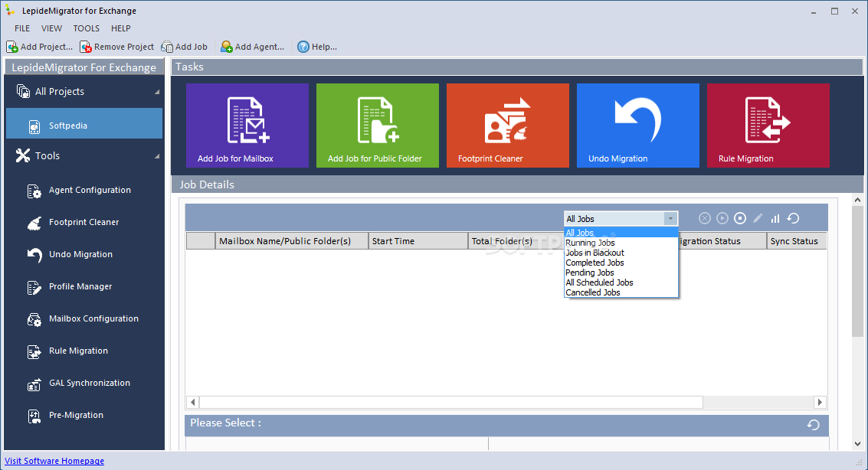Click the refresh icon in Job Details toolbar
This screenshot has height=470, width=868.
pos(793,218)
